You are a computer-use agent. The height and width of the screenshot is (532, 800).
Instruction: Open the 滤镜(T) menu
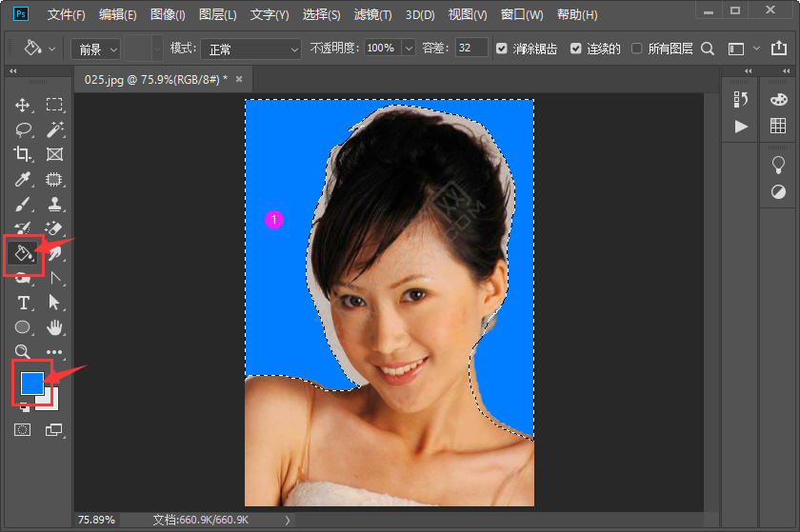(373, 15)
